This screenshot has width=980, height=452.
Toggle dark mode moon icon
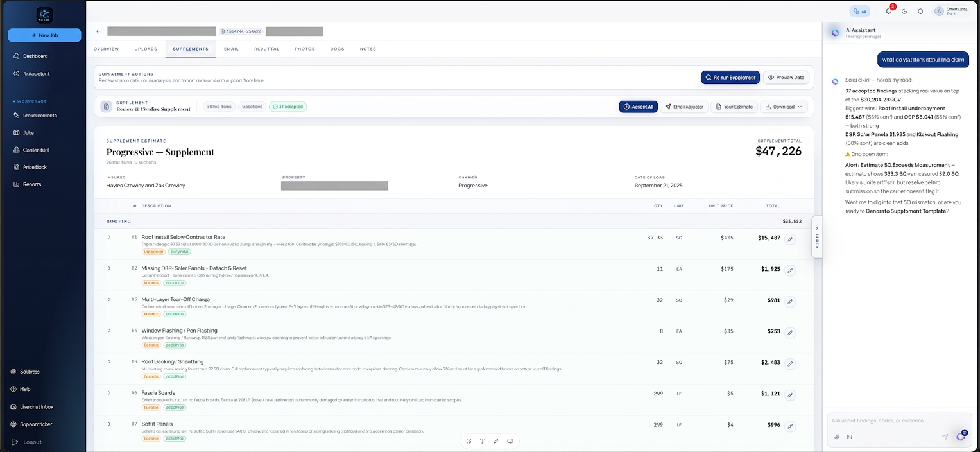(x=904, y=11)
